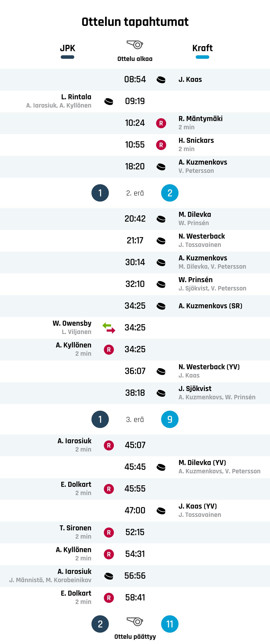Open scorer A. Kuzmenkovs (SR) at 34:25
This screenshot has height=644, width=270.
pyautogui.click(x=210, y=306)
